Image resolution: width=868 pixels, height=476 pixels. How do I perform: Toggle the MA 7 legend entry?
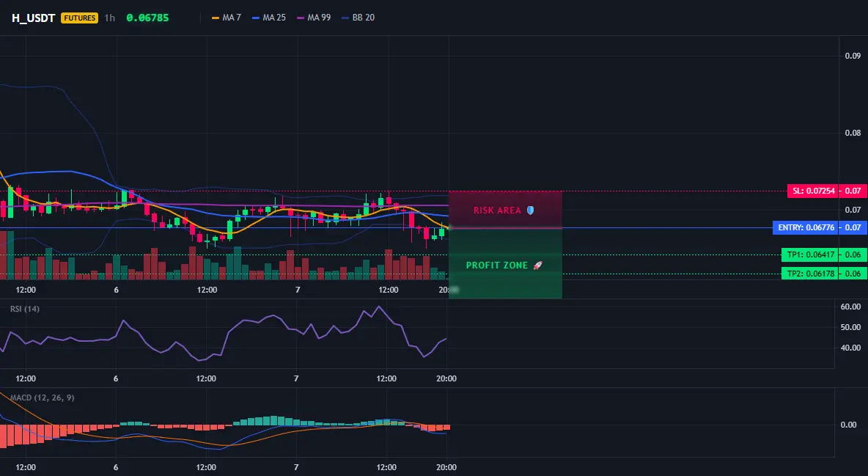tap(227, 18)
